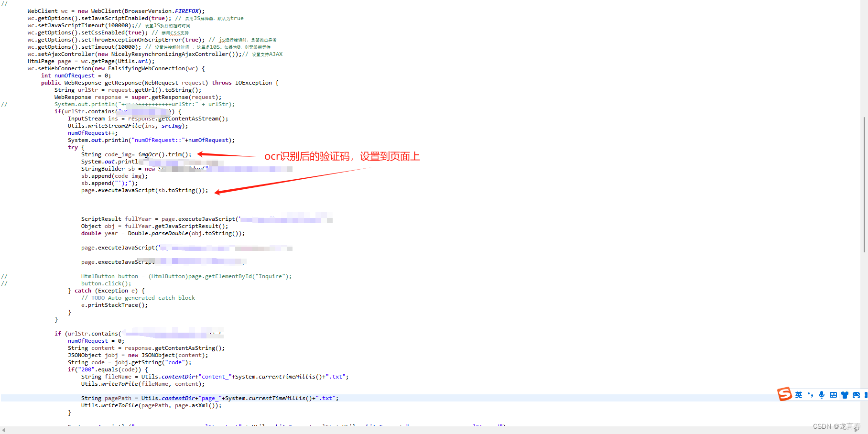This screenshot has height=434, width=868.
Task: Click the 'super.getResponse(request)' line
Action: [x=138, y=97]
